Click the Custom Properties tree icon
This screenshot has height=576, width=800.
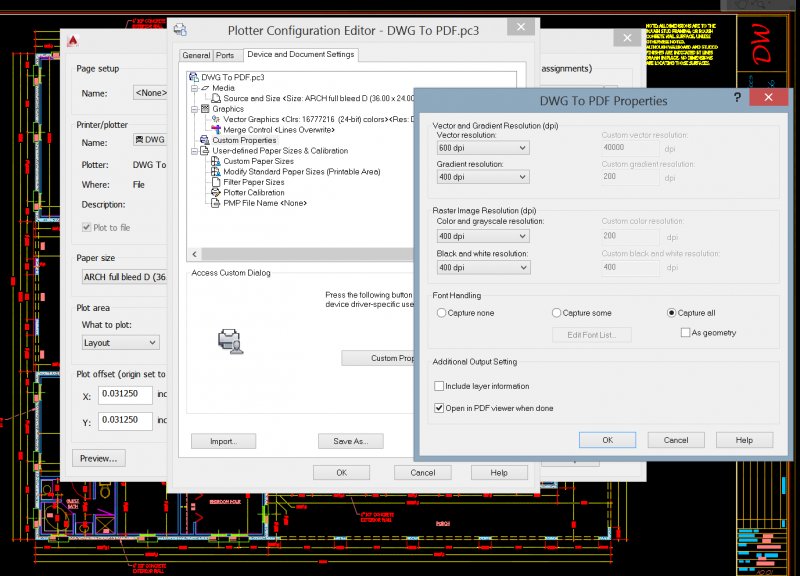pyautogui.click(x=205, y=140)
